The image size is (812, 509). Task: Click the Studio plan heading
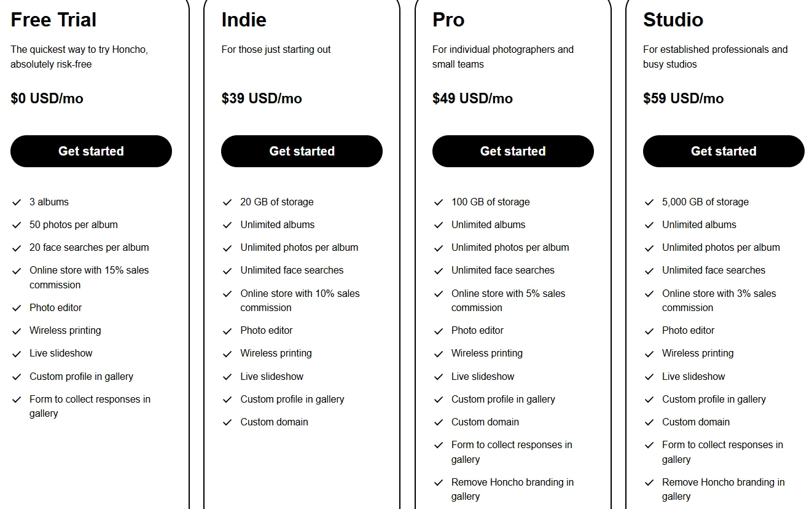tap(673, 20)
